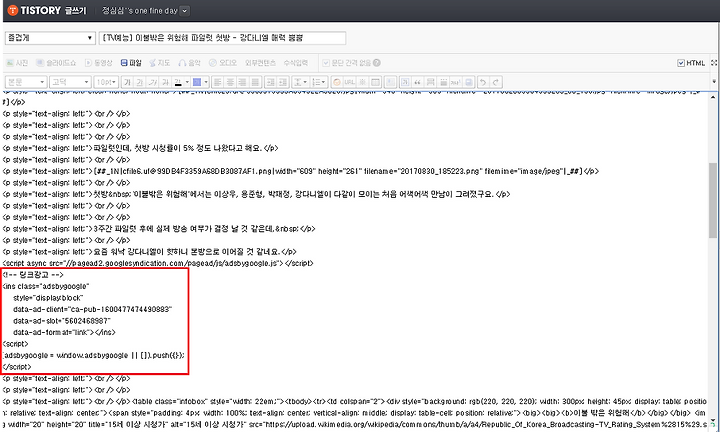Toggle the no paragraph spacing checkbox

pyautogui.click(x=326, y=63)
